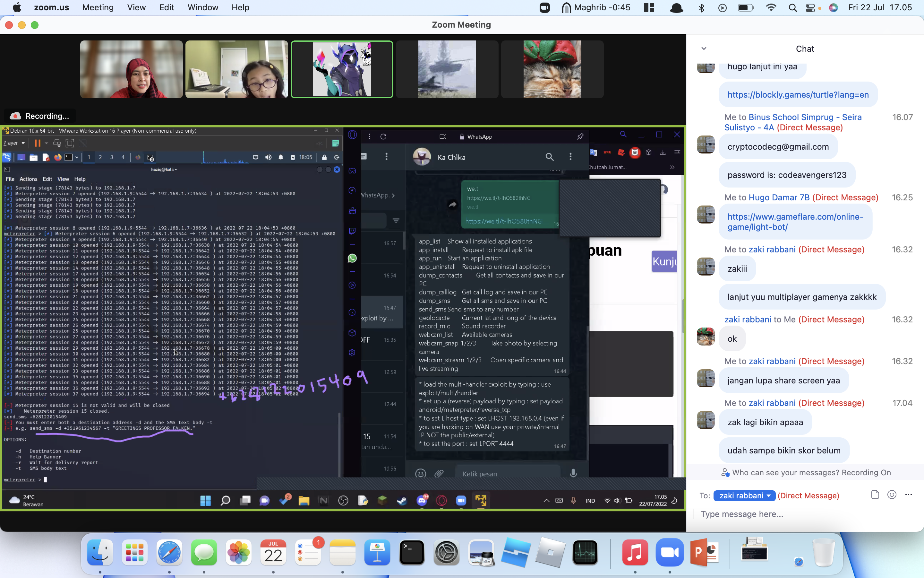Viewport: 924px width, 578px height.
Task: Open Photos app in the Dock
Action: [239, 552]
